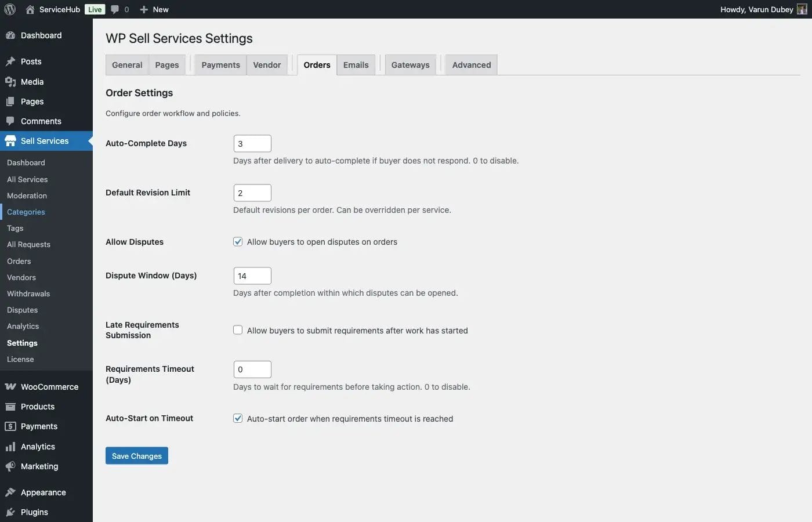Switch to the Emails tab
812x522 pixels.
[x=356, y=64]
